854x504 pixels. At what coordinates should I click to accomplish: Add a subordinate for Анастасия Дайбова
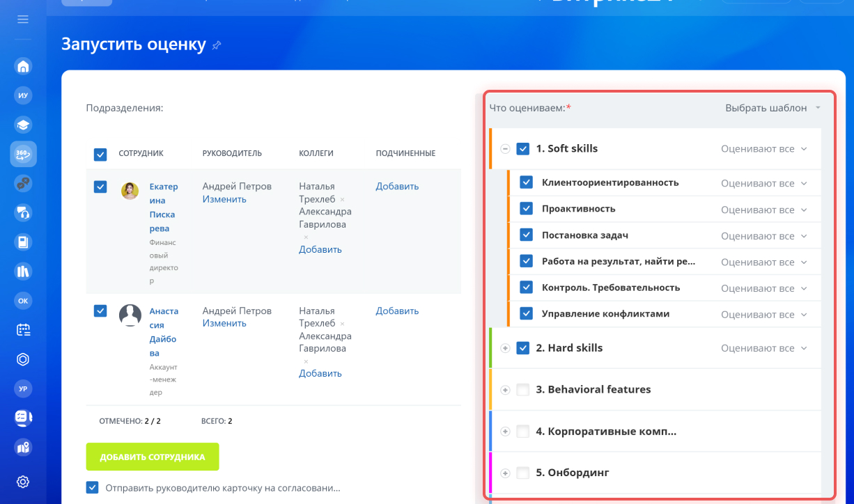click(x=397, y=311)
